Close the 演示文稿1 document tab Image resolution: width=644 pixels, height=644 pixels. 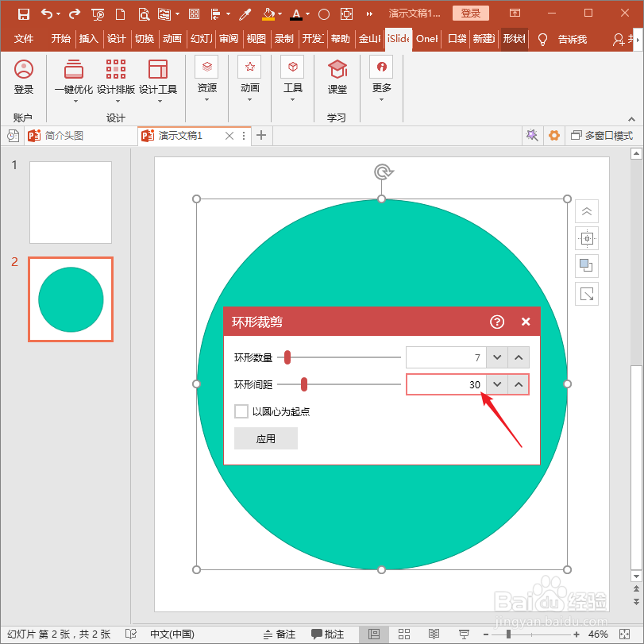[229, 136]
